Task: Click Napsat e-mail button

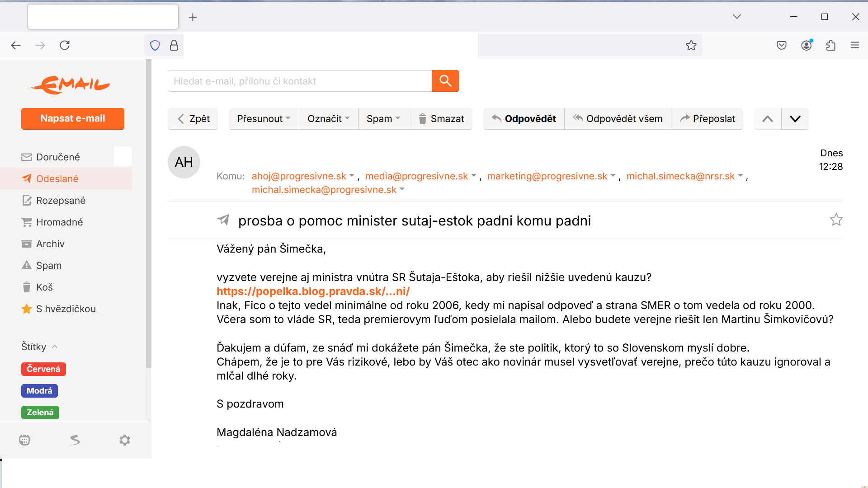Action: 73,118
